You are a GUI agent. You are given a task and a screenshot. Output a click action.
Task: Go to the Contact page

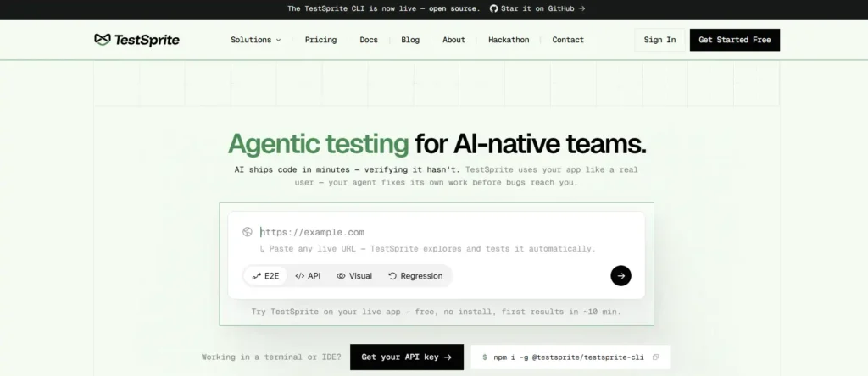click(x=568, y=40)
